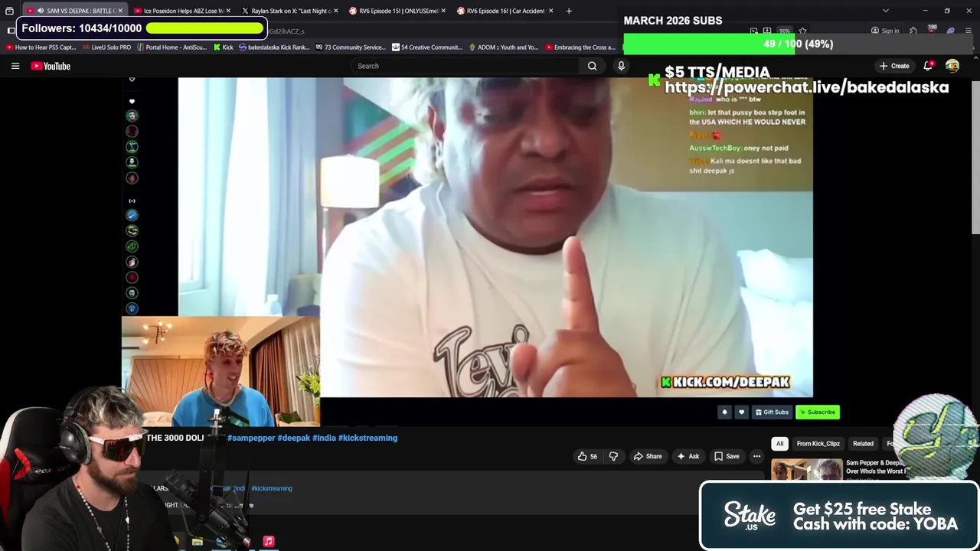
Task: Click the #kickstreaming hashtag in title
Action: [367, 438]
